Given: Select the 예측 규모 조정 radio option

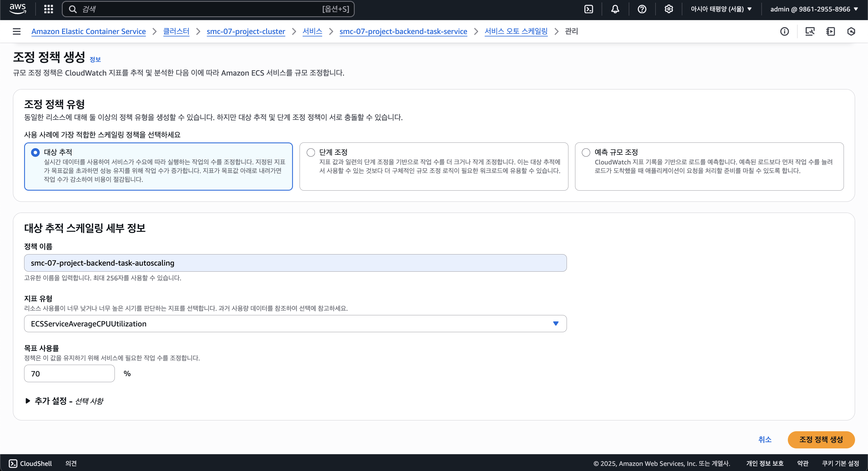Looking at the screenshot, I should 586,152.
